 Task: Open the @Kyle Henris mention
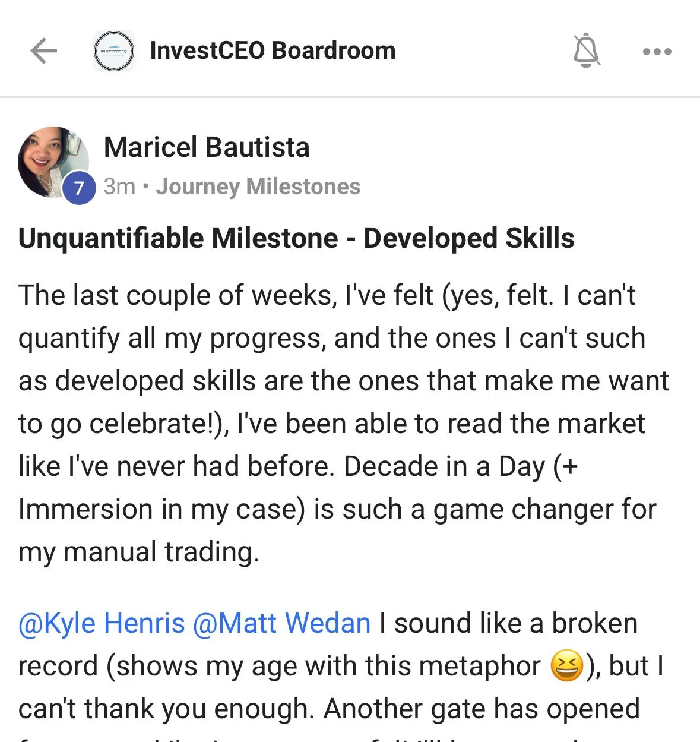pyautogui.click(x=102, y=624)
